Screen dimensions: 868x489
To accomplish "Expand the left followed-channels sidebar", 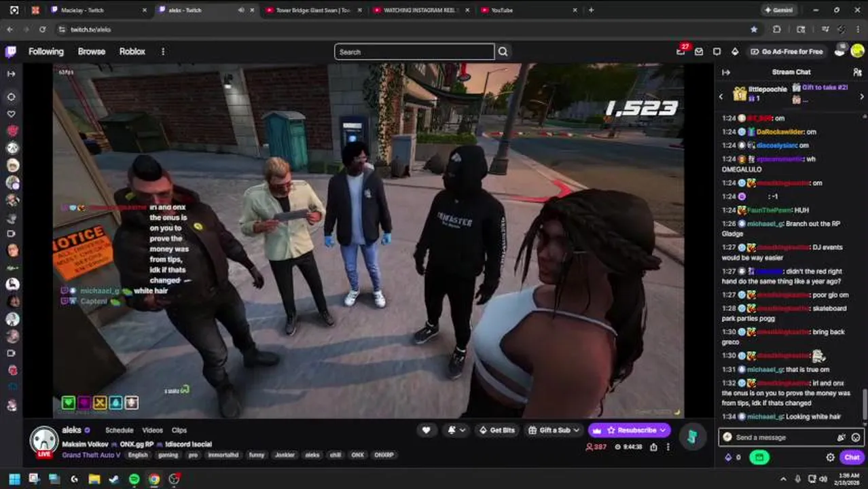I will pos(11,73).
